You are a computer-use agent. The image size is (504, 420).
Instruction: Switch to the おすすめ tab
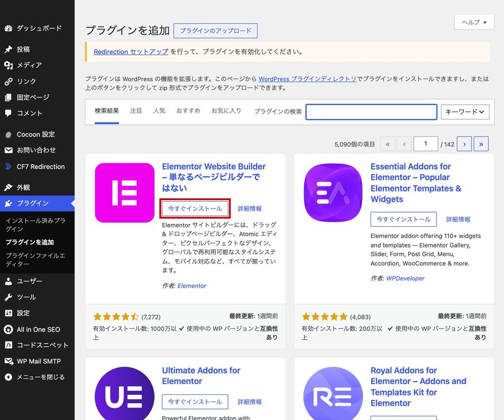tap(188, 111)
